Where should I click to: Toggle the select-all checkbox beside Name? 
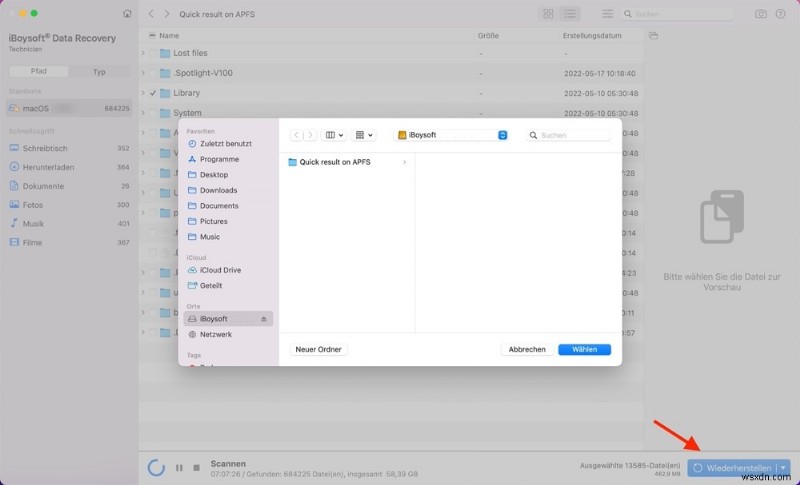click(152, 36)
